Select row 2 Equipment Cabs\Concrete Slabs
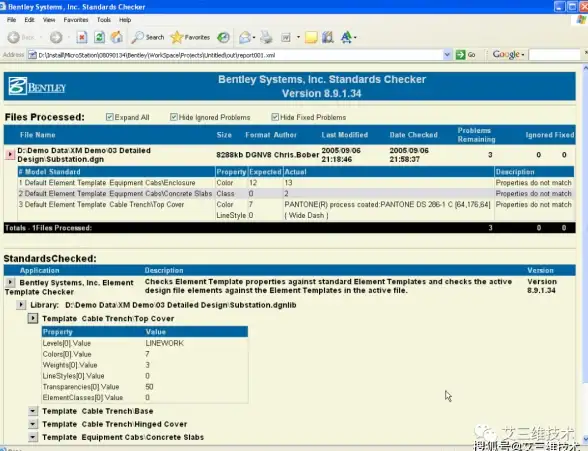The image size is (588, 451). pos(296,193)
